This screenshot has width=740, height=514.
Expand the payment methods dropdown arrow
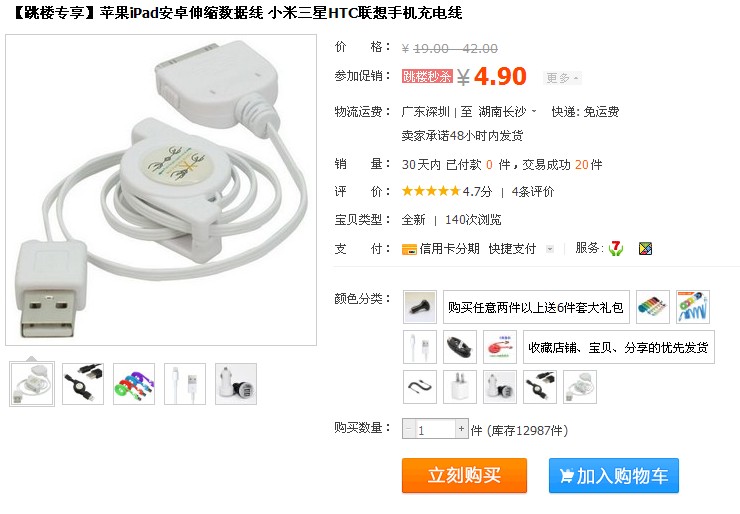[549, 249]
